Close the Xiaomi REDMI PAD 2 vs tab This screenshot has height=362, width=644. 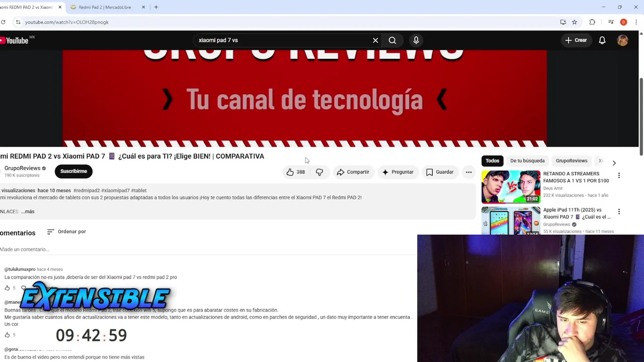click(x=60, y=7)
